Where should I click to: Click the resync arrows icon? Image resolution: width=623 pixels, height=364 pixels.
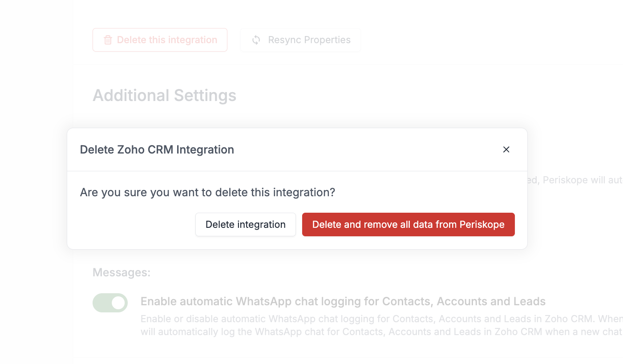[x=256, y=40]
